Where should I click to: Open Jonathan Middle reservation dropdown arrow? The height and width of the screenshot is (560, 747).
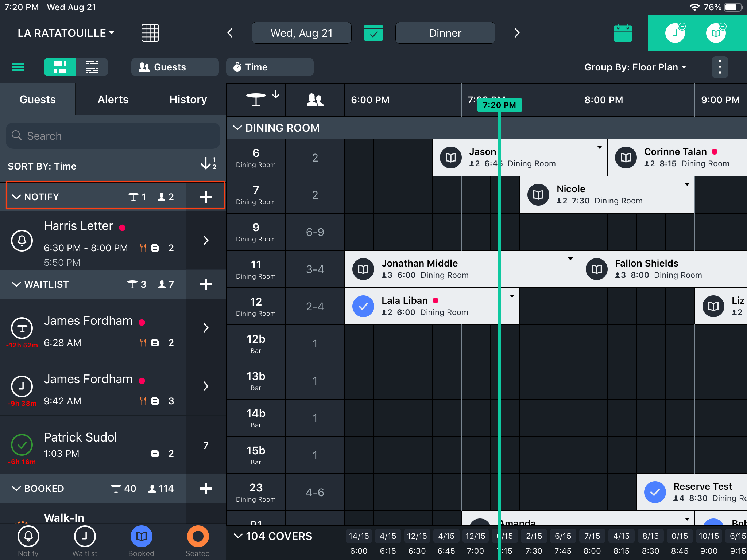click(570, 259)
